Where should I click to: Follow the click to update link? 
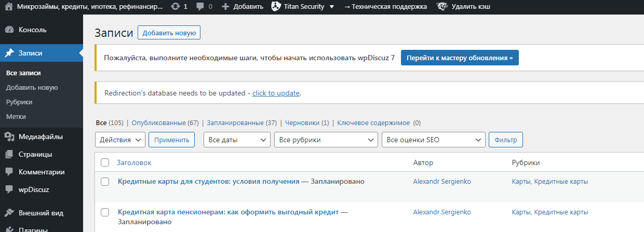[x=276, y=93]
